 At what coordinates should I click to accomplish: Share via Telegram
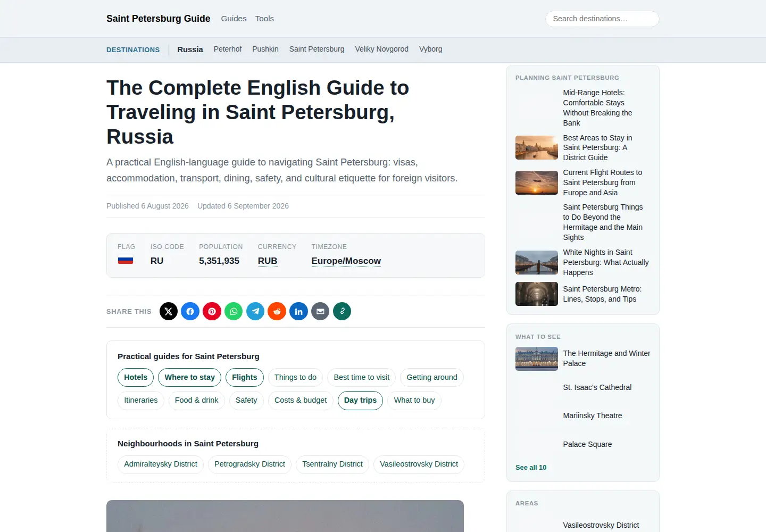pyautogui.click(x=255, y=311)
